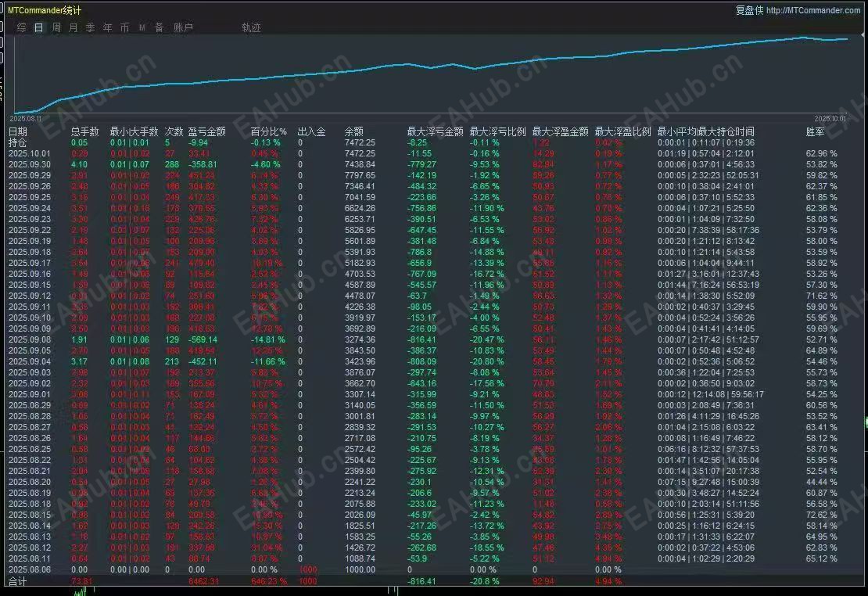Click the 最小|平均|最大持仓时间 column header
The height and width of the screenshot is (596, 868).
pyautogui.click(x=706, y=132)
